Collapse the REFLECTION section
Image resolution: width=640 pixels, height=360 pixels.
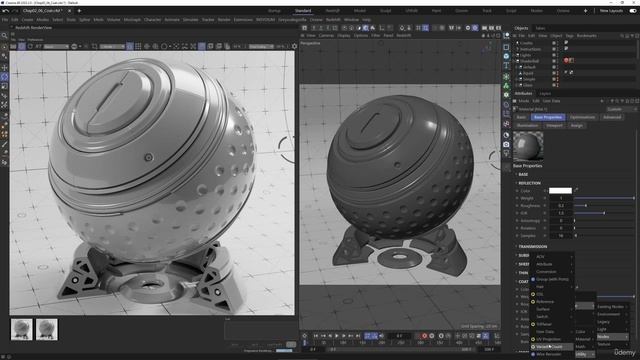529,183
